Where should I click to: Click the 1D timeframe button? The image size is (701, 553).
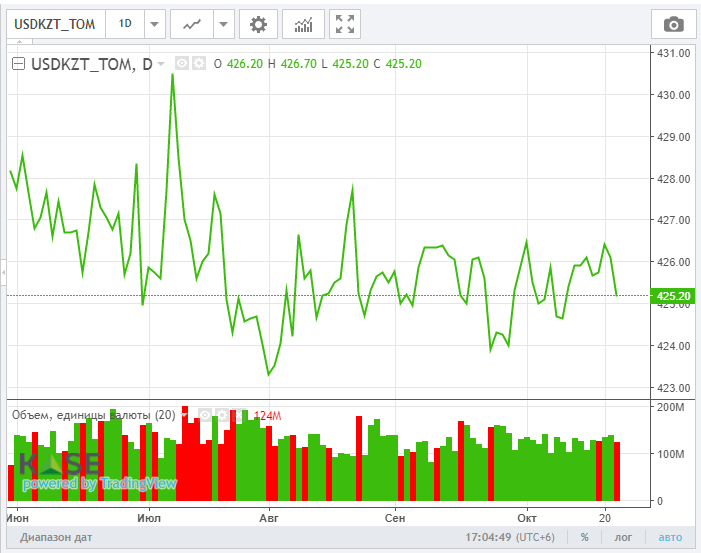pyautogui.click(x=124, y=24)
